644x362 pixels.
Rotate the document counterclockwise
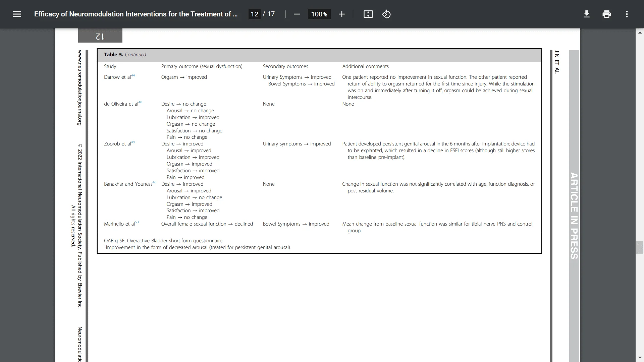tap(386, 14)
